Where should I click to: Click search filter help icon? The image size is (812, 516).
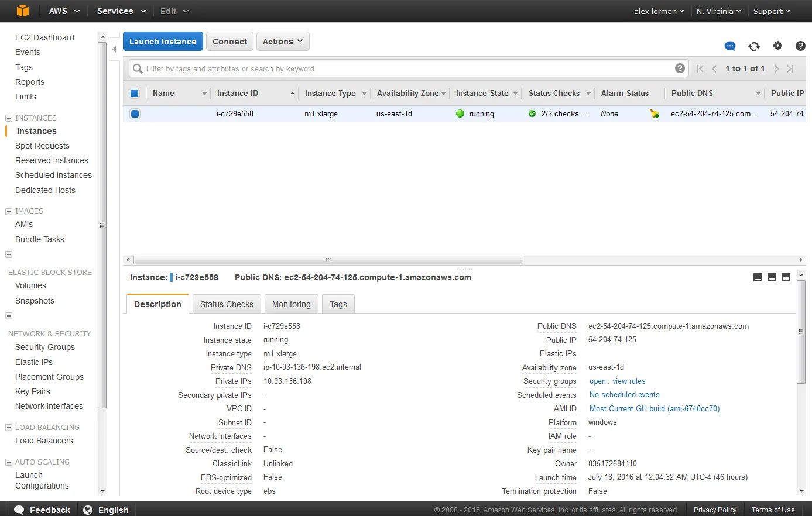point(680,68)
